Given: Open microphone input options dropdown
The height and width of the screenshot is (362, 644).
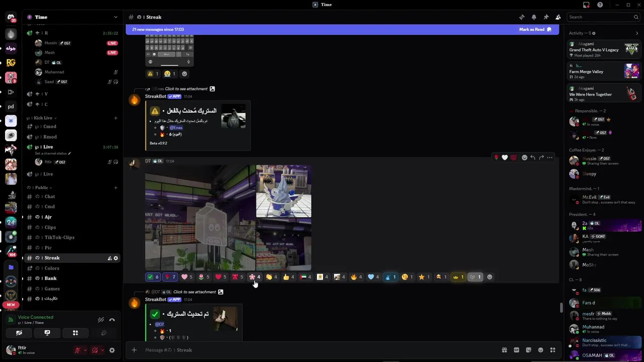Looking at the screenshot, I should (85, 350).
